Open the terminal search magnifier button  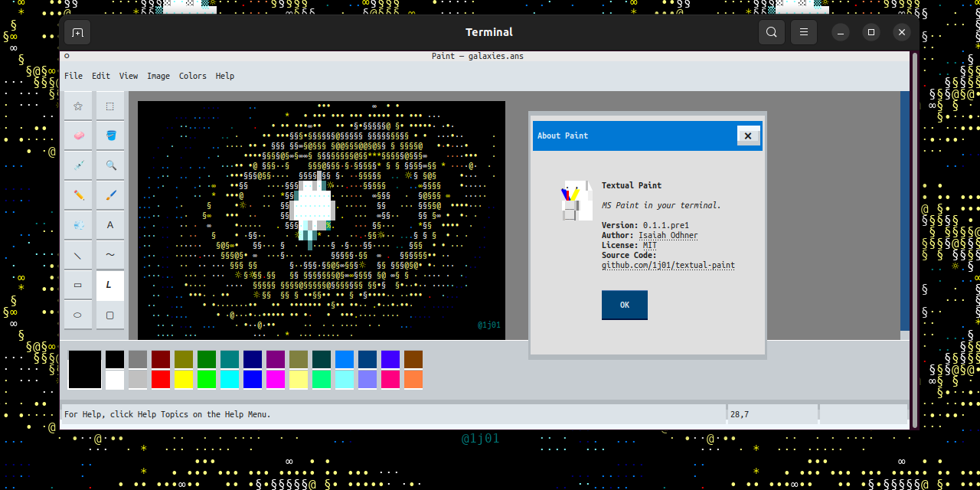[x=772, y=32]
